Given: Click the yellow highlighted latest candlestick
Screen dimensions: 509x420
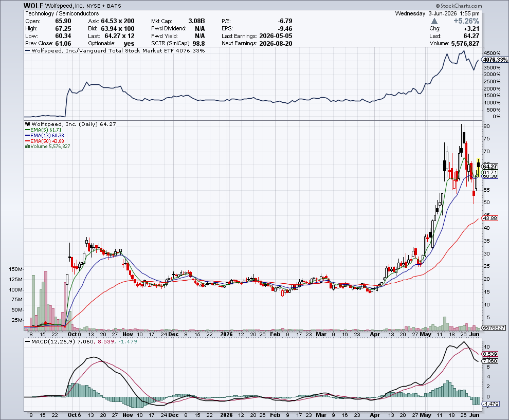Looking at the screenshot, I should [478, 168].
